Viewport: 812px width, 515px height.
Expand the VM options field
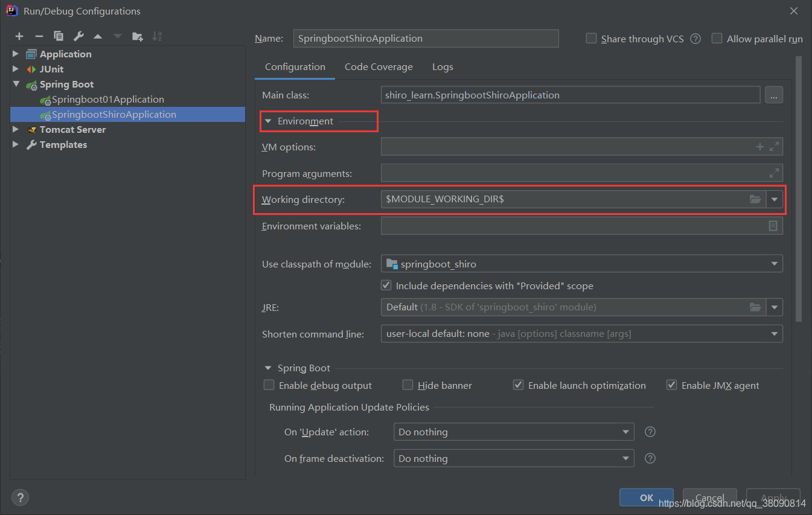point(775,147)
